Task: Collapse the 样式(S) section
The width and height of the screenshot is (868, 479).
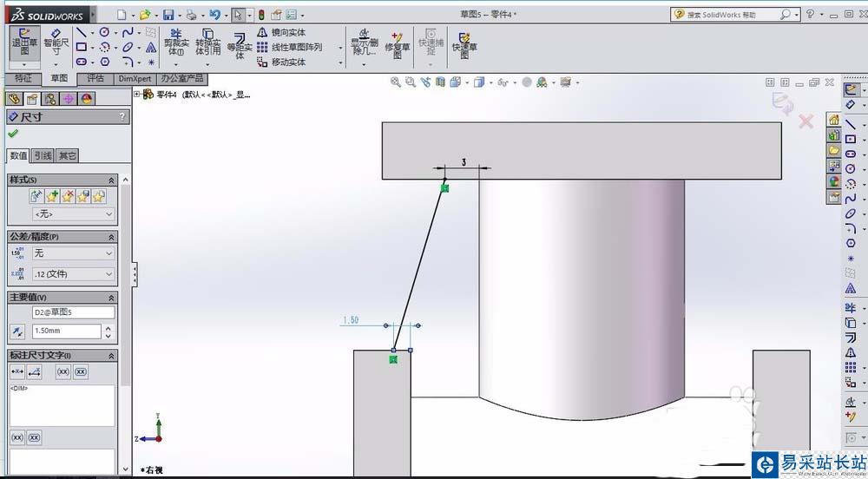Action: point(111,180)
